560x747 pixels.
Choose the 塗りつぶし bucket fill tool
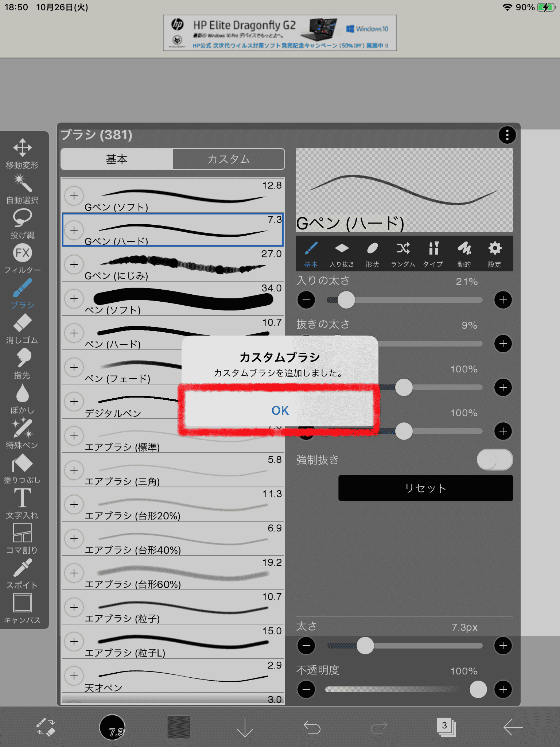coord(22,468)
